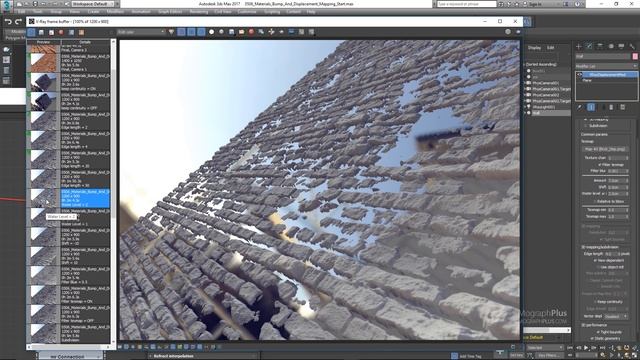Click the search keyword input field
Screen dimensions: 640x360
click(467, 4)
